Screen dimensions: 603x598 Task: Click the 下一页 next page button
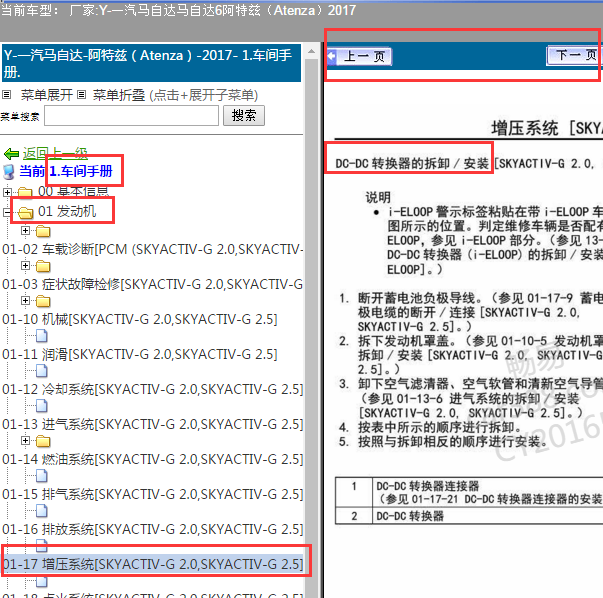pyautogui.click(x=574, y=56)
